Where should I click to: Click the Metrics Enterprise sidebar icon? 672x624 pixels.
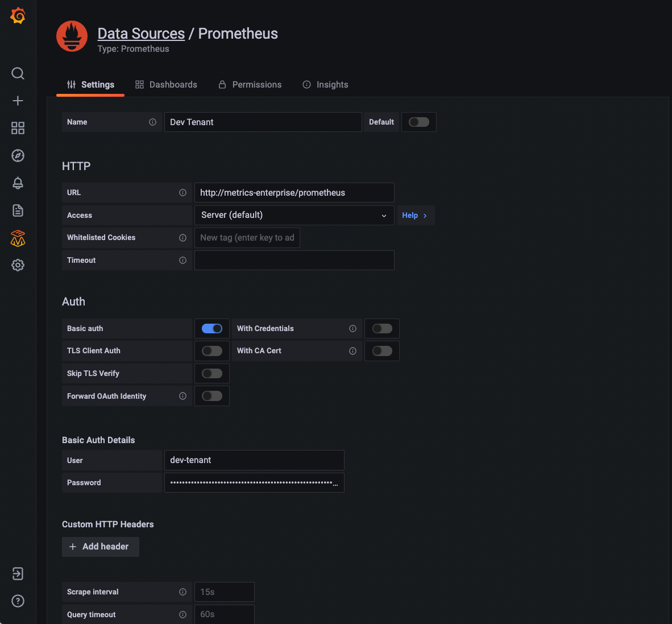(x=18, y=238)
